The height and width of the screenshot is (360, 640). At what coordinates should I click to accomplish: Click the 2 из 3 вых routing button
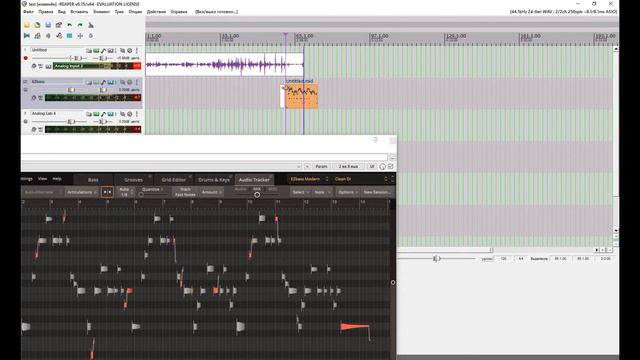(x=348, y=167)
